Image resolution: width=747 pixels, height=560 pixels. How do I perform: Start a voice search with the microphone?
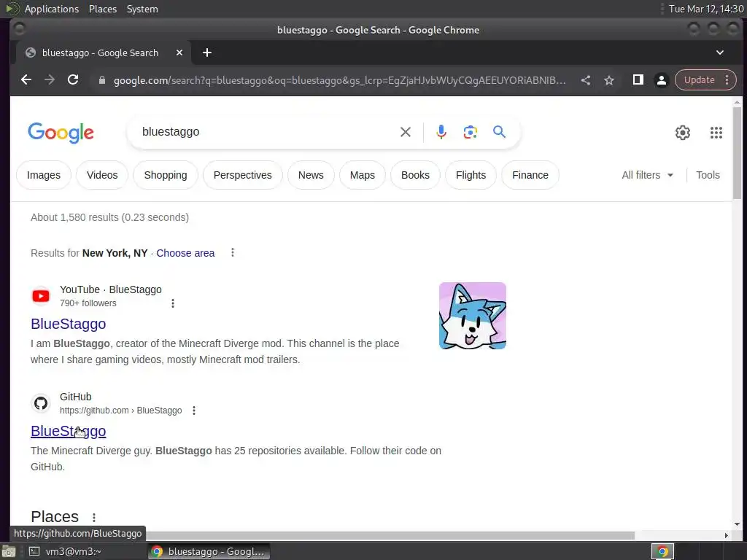(x=441, y=132)
